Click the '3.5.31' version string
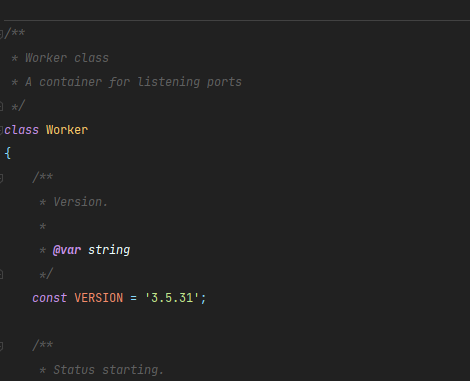 coord(172,298)
